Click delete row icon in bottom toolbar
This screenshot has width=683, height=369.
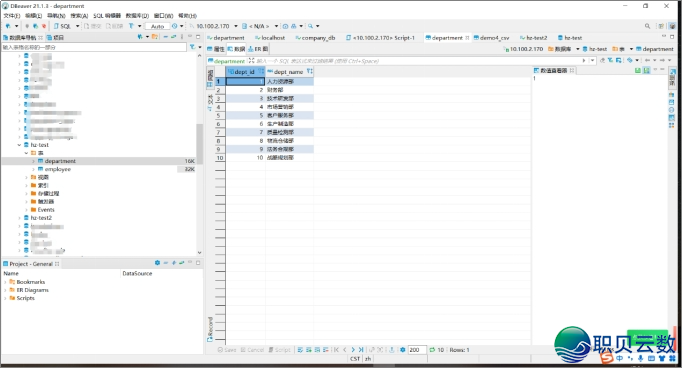click(x=325, y=350)
